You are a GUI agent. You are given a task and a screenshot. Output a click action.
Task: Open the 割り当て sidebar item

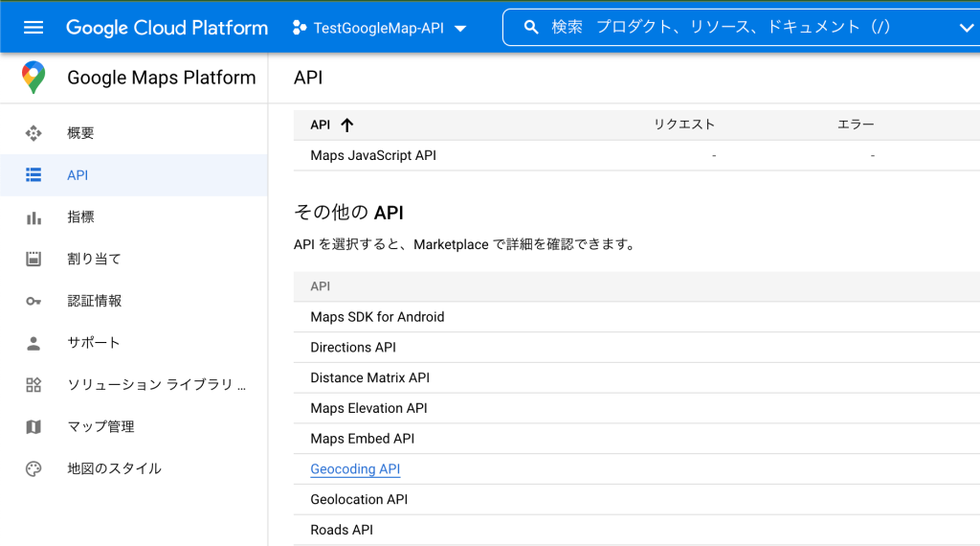click(134, 259)
